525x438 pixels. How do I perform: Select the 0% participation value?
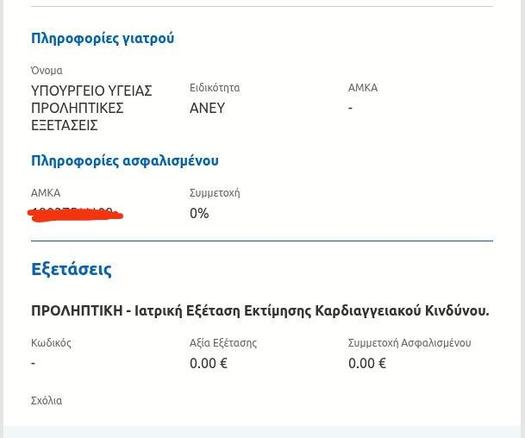[199, 213]
